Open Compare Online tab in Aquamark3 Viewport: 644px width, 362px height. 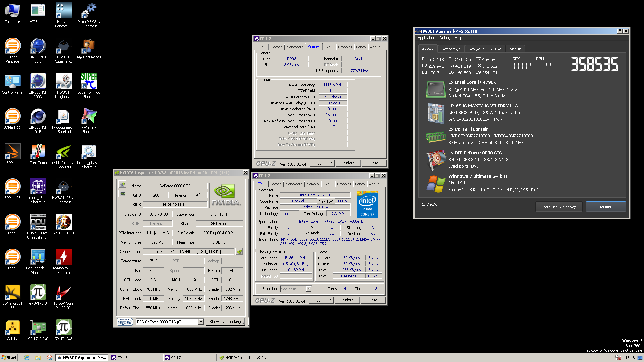click(485, 49)
